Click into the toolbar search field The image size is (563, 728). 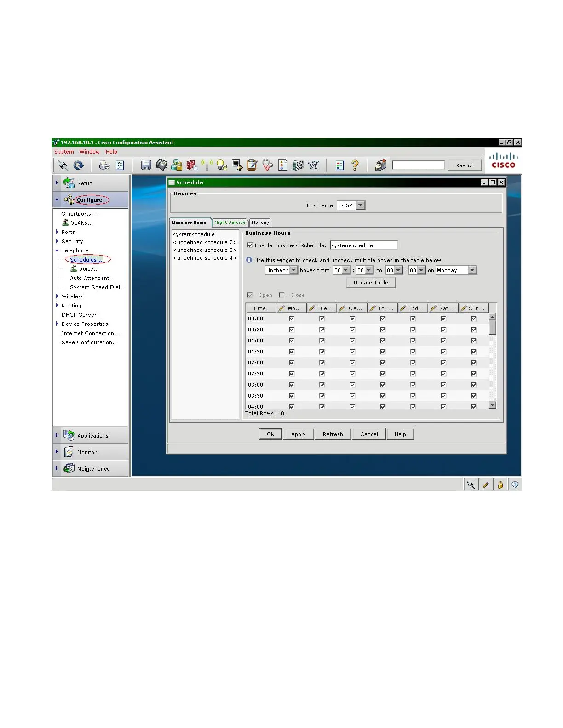coord(419,165)
